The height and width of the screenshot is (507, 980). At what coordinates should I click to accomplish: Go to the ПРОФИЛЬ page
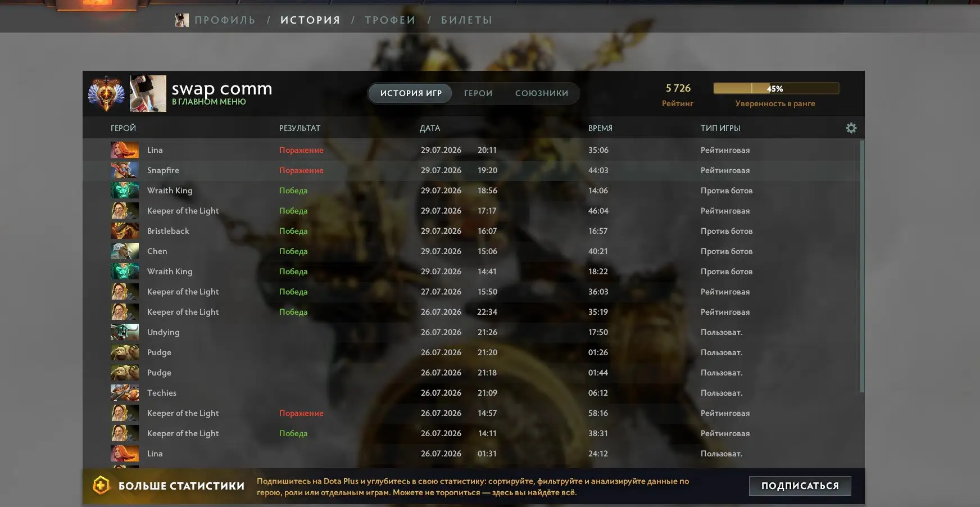pos(225,20)
